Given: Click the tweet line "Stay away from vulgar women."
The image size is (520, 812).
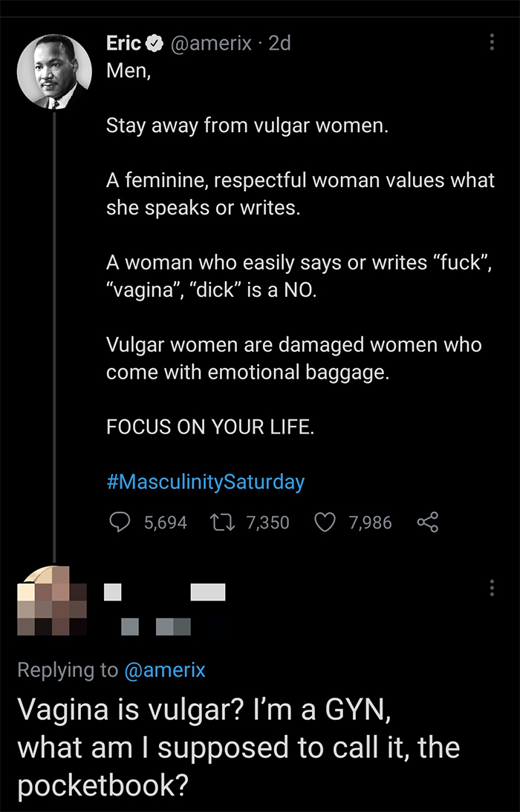Looking at the screenshot, I should click(x=247, y=125).
